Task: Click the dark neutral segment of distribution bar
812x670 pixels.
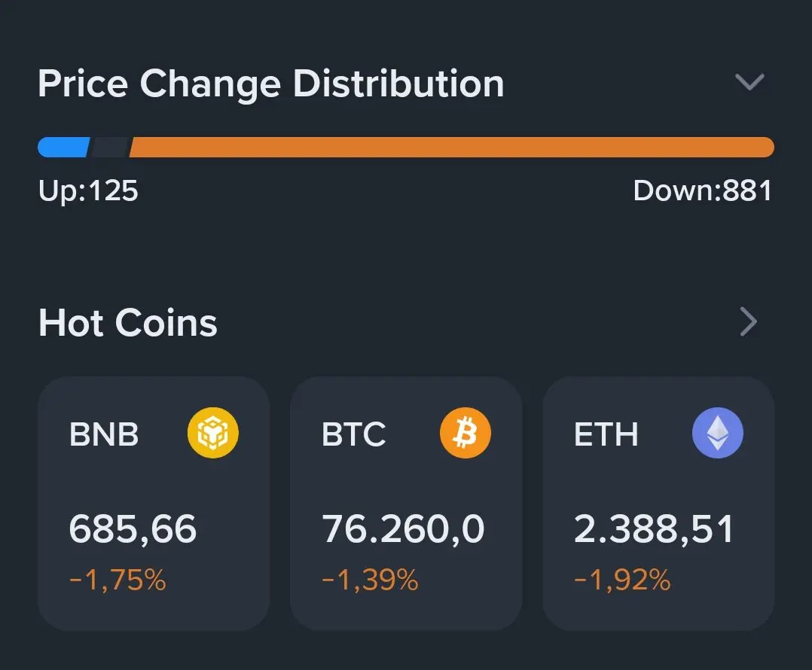Action: point(109,147)
